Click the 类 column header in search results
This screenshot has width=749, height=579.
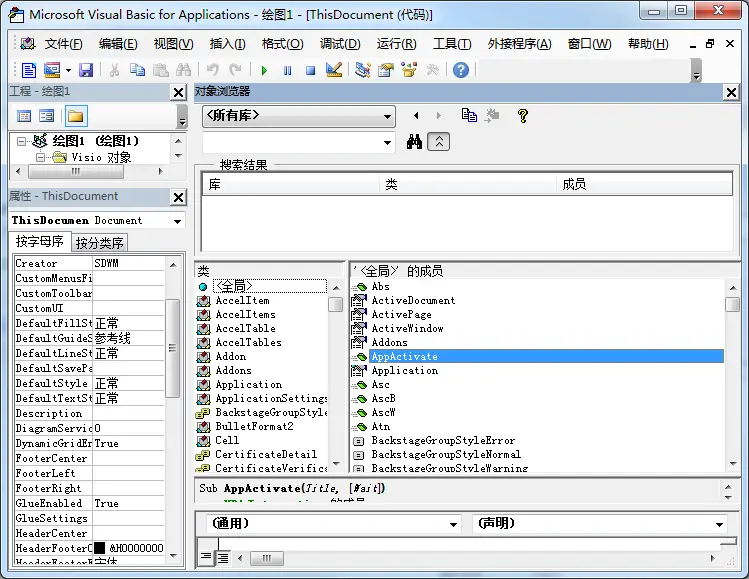[468, 184]
